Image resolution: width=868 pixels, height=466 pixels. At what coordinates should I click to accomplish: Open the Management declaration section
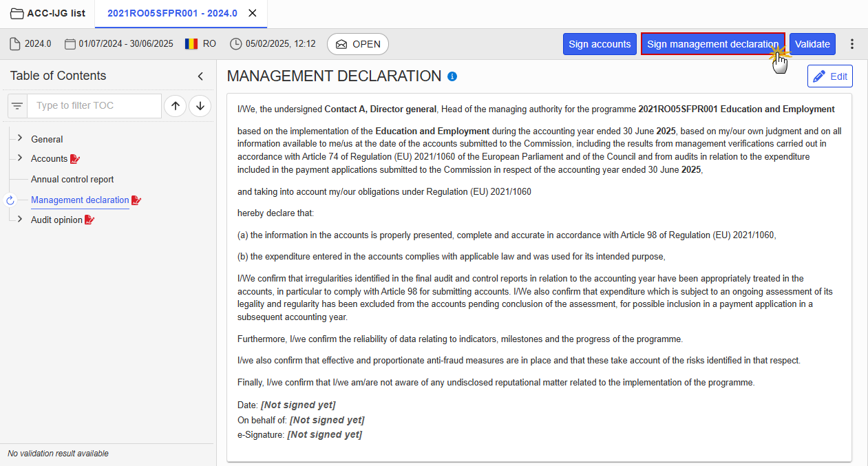point(80,200)
